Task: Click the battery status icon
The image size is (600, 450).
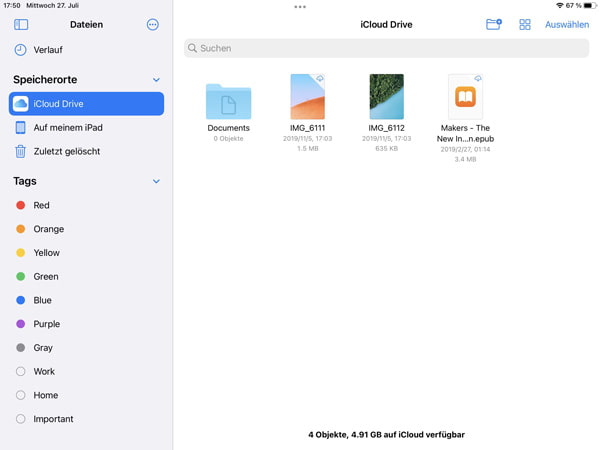Action: [x=590, y=5]
